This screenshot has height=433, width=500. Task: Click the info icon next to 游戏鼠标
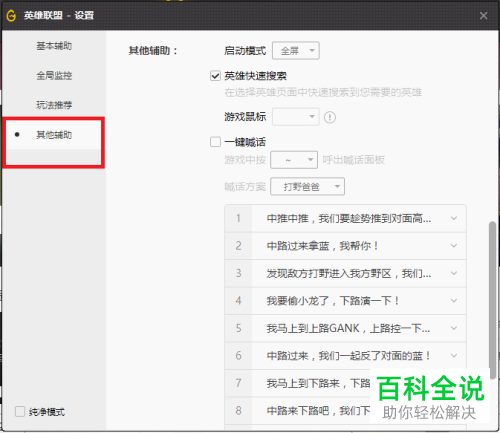(x=330, y=117)
